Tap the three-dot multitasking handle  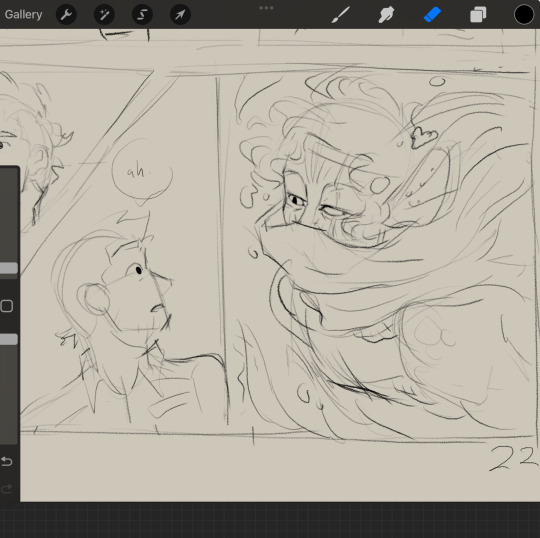click(x=266, y=8)
